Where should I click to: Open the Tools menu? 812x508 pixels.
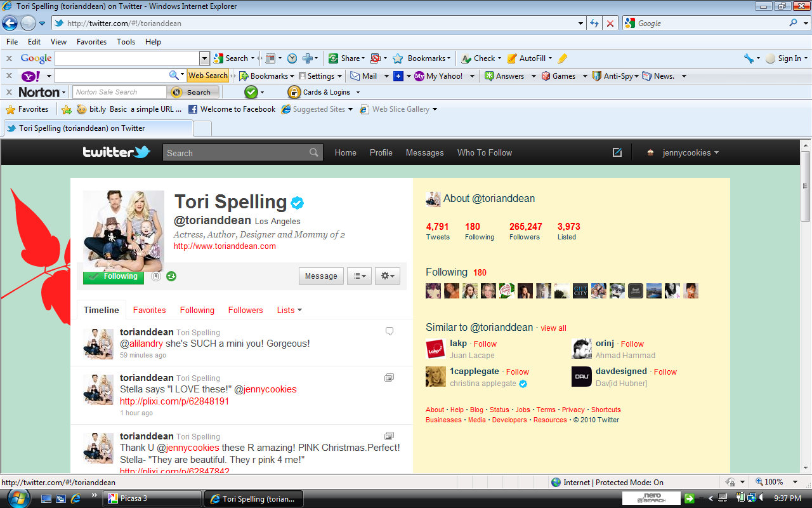(x=126, y=41)
